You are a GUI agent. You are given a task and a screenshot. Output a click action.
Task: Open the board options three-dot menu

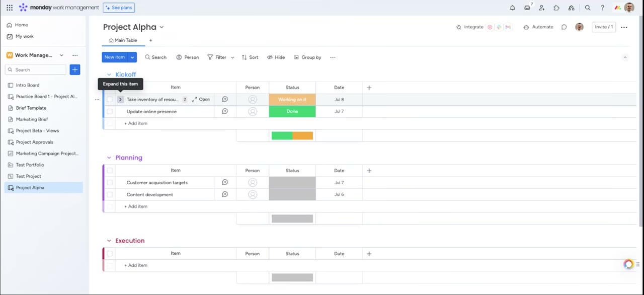pyautogui.click(x=624, y=27)
